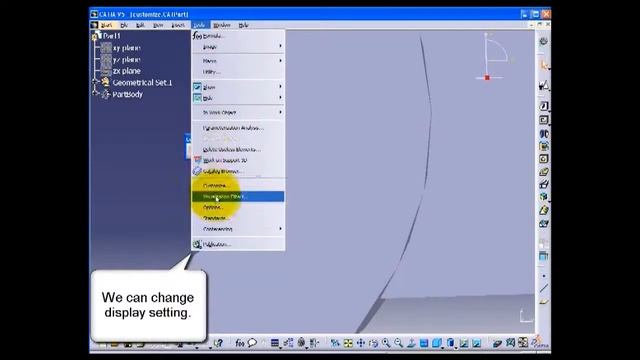Screen dimensions: 640x360
Task: Select PartBody in the specification tree
Action: (x=127, y=94)
